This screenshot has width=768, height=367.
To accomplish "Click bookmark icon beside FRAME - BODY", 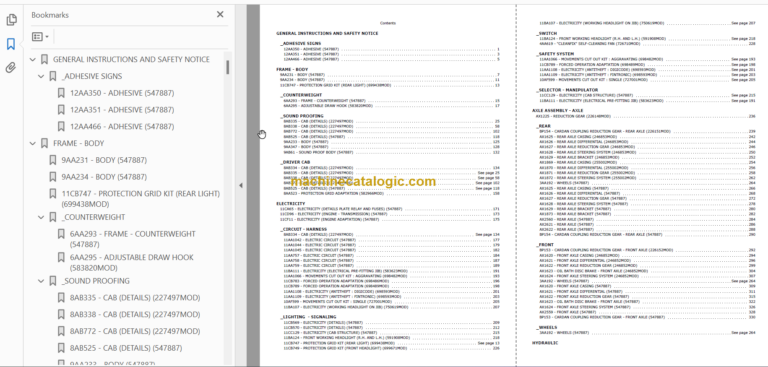I will (x=45, y=144).
